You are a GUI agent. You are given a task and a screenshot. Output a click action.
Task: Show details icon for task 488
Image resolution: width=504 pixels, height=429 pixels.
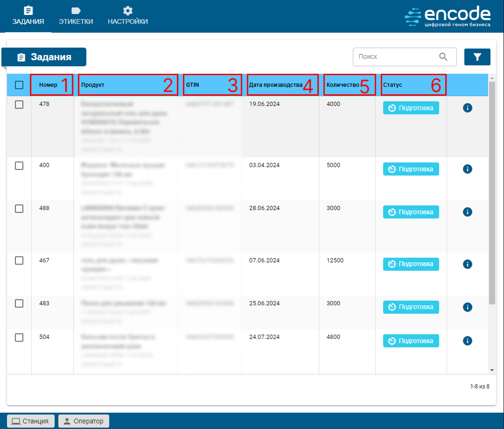(x=468, y=212)
